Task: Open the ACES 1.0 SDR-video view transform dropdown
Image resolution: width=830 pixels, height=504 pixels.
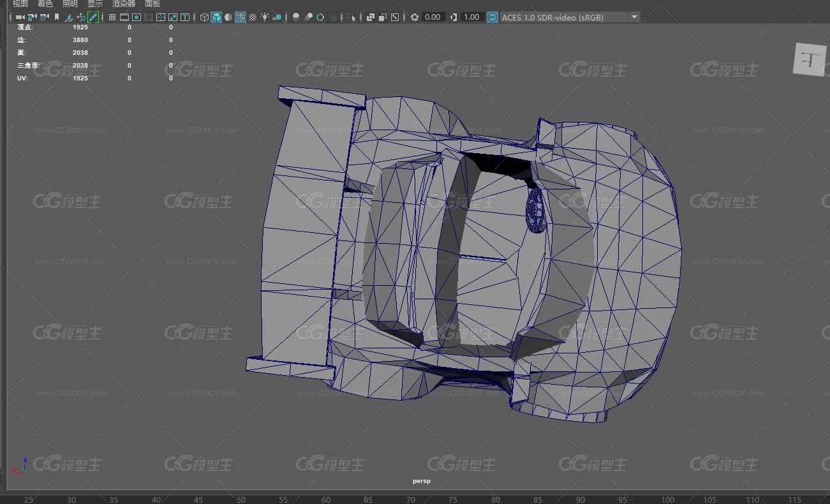Action: pyautogui.click(x=570, y=17)
